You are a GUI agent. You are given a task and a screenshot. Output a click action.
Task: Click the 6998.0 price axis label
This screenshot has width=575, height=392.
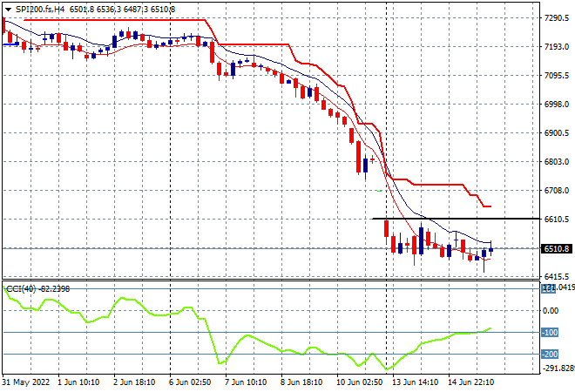tap(557, 105)
